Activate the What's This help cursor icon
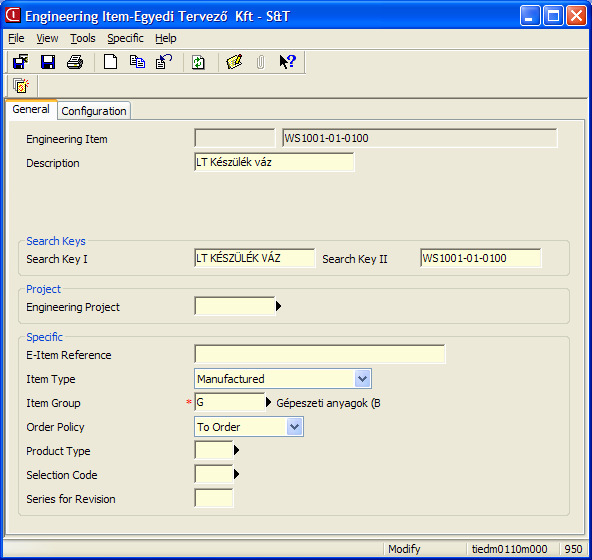592x560 pixels. pos(288,62)
